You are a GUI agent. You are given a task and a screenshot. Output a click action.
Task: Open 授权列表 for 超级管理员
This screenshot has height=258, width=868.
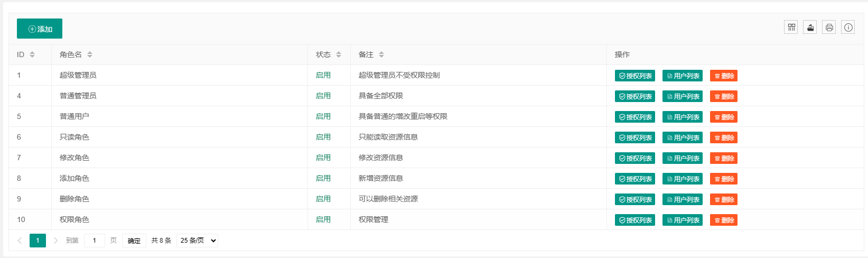[635, 76]
